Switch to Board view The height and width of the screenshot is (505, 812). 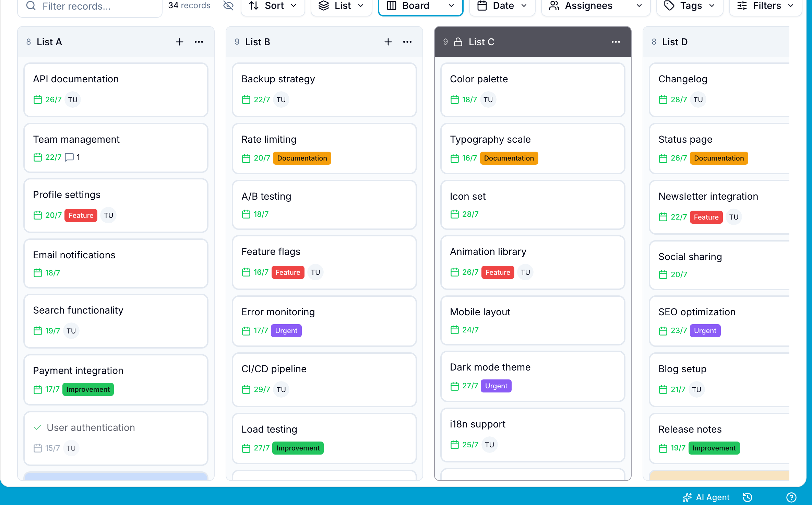click(420, 6)
